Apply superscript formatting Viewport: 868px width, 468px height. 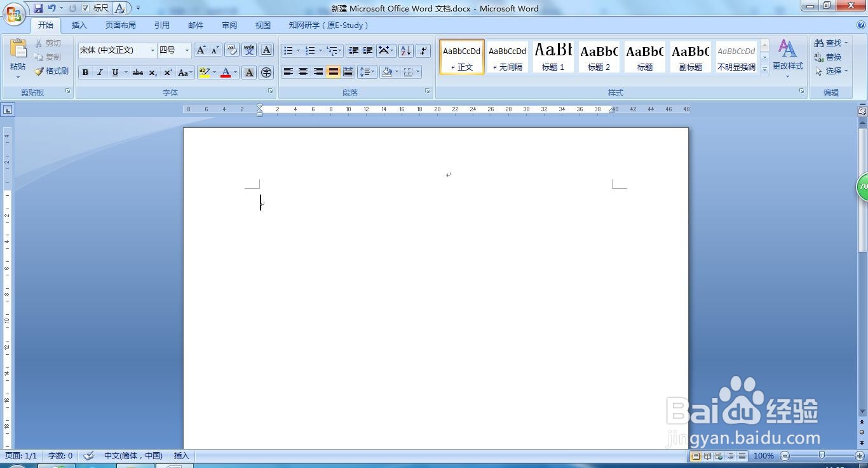click(168, 72)
